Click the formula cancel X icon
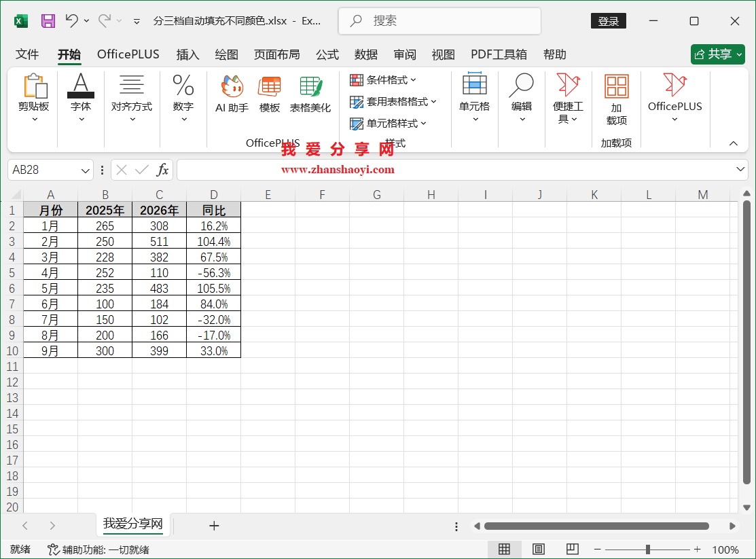This screenshot has width=756, height=559. pyautogui.click(x=122, y=170)
